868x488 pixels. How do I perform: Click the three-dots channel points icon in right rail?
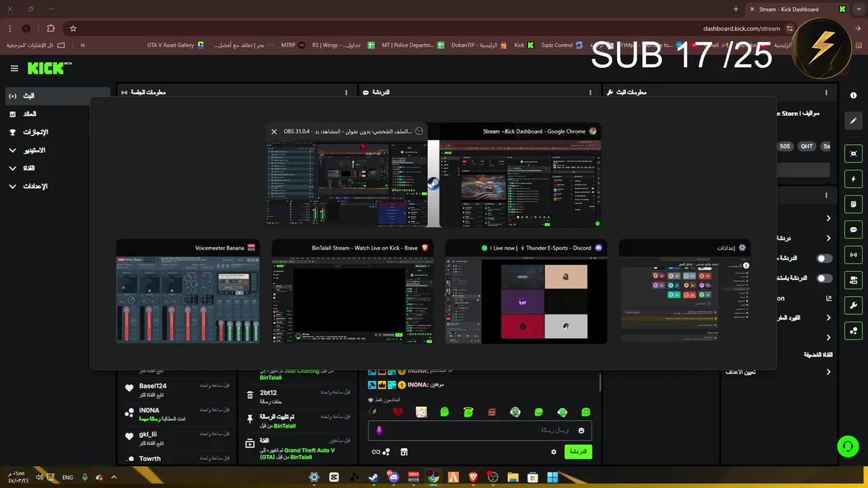tap(854, 331)
